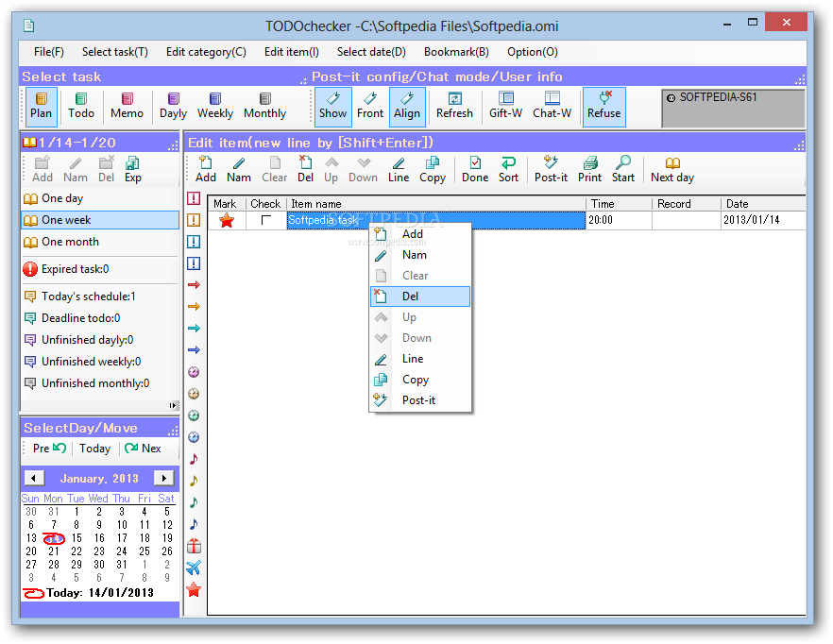
Task: Select One day category
Action: (100, 198)
